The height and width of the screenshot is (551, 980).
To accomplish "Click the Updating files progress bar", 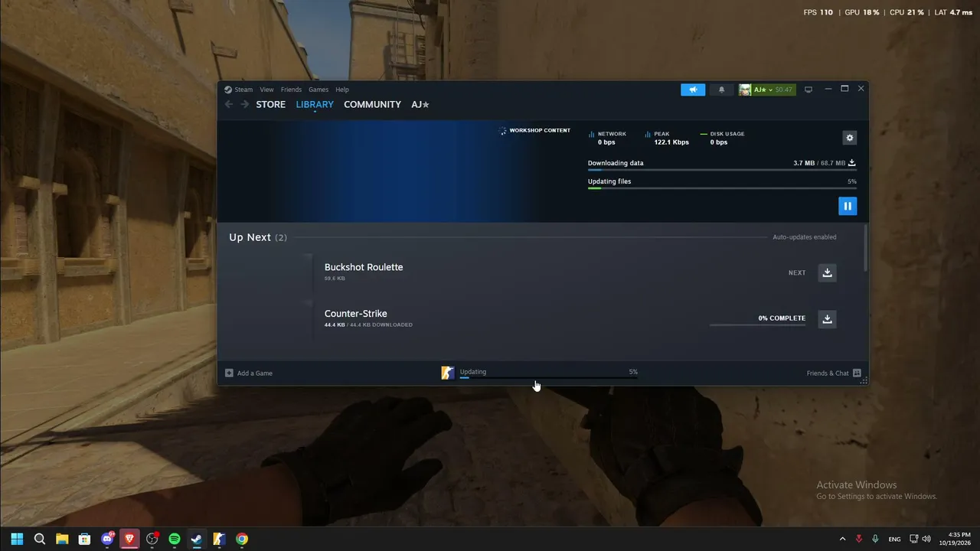I will (x=722, y=188).
